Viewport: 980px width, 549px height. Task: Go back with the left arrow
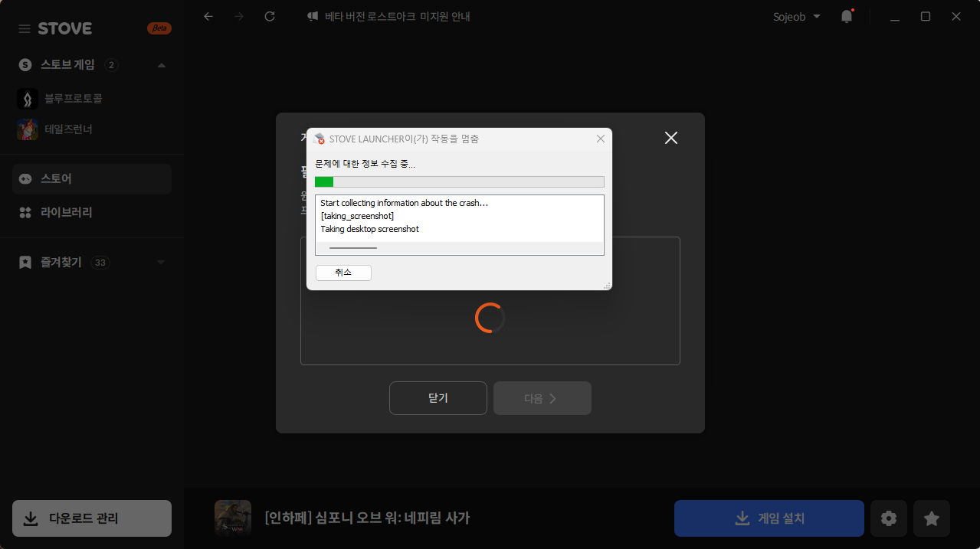208,16
